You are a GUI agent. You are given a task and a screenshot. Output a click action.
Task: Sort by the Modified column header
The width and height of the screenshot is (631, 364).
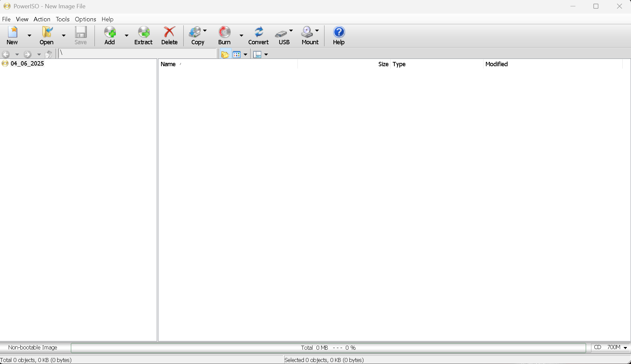tap(553, 64)
